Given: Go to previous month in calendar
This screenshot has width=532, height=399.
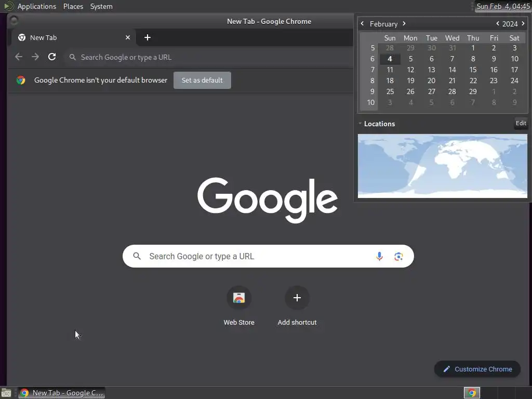Looking at the screenshot, I should [362, 23].
